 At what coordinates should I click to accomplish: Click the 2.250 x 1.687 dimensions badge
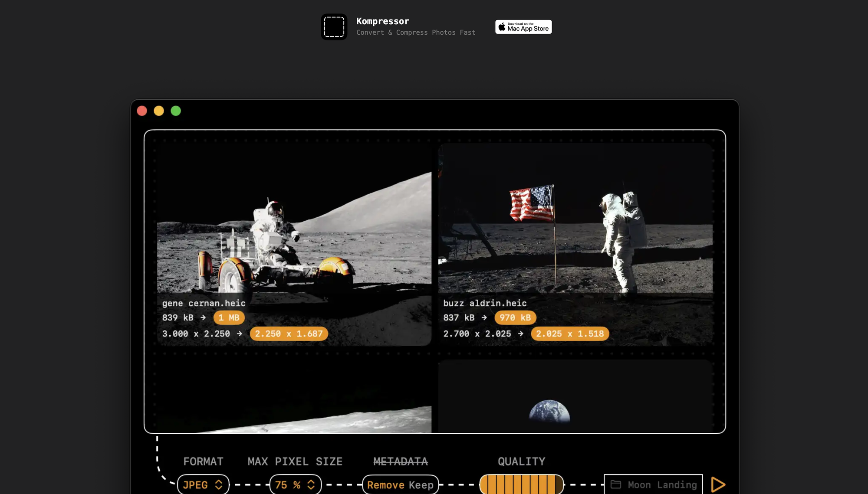289,334
